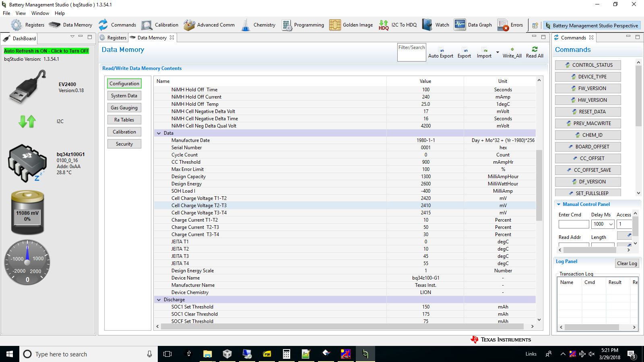Open the Import dropdown arrow
This screenshot has width=644, height=362.
497,52
